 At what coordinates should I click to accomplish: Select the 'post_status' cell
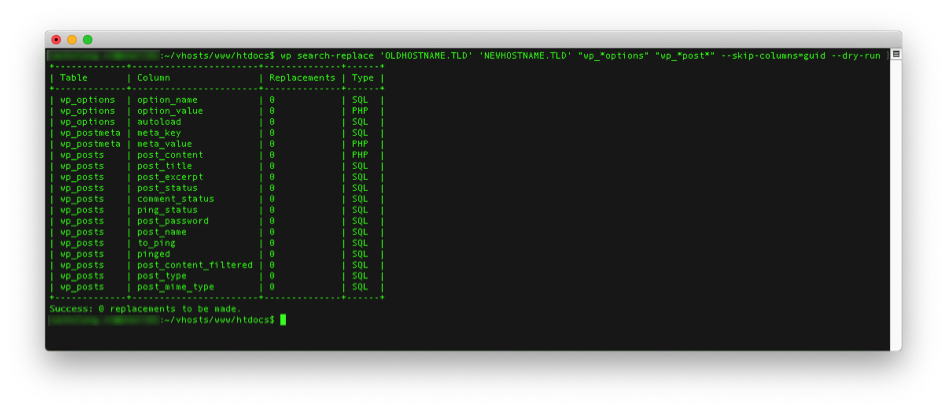coord(167,188)
